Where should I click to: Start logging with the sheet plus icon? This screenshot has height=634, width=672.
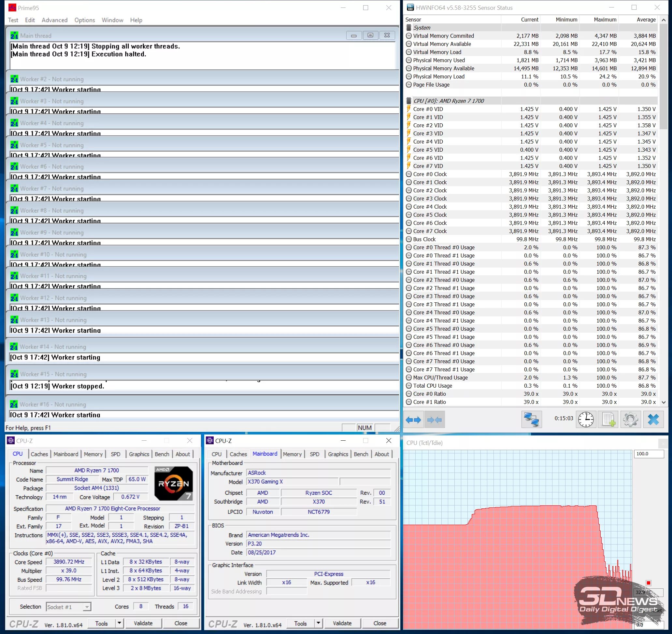(x=608, y=420)
